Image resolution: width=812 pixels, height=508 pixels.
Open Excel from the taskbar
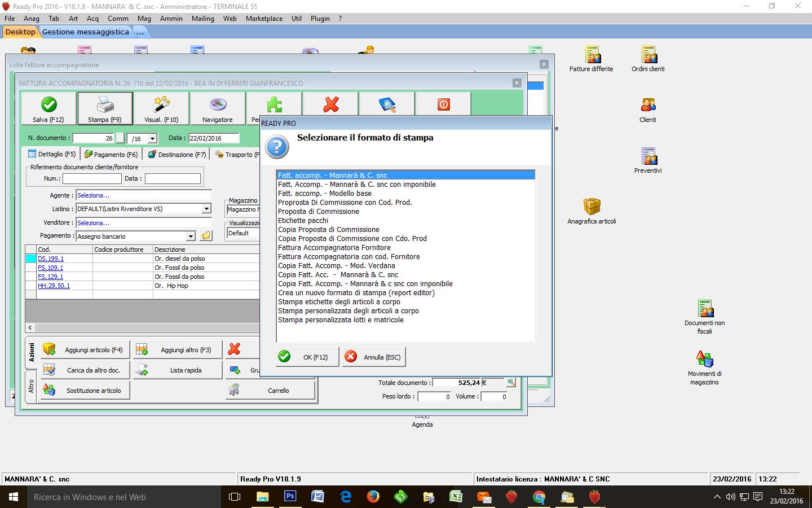[x=456, y=497]
